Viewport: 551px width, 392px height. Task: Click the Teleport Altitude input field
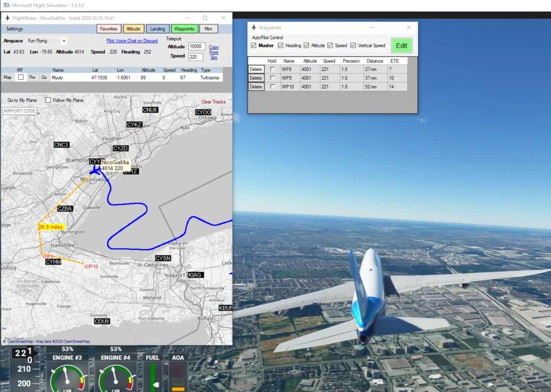pyautogui.click(x=197, y=46)
